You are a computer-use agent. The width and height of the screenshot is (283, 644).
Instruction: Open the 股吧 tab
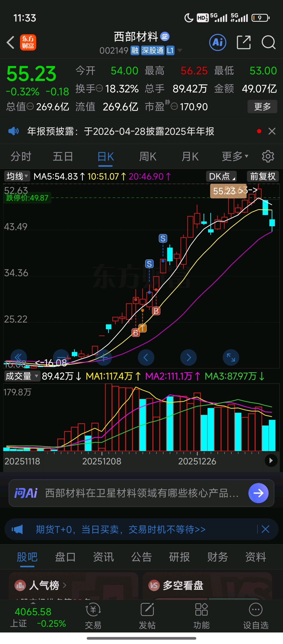click(27, 557)
